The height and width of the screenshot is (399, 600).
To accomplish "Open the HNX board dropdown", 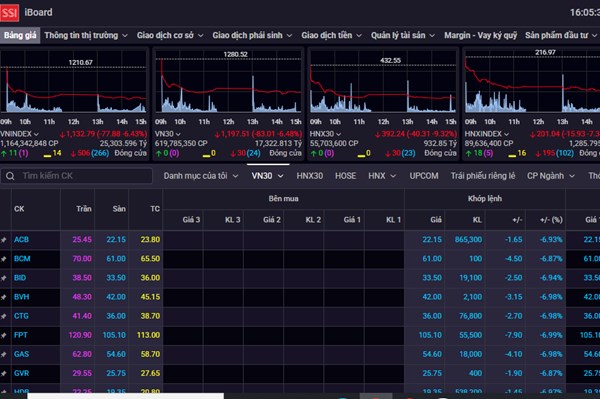I will (x=382, y=176).
